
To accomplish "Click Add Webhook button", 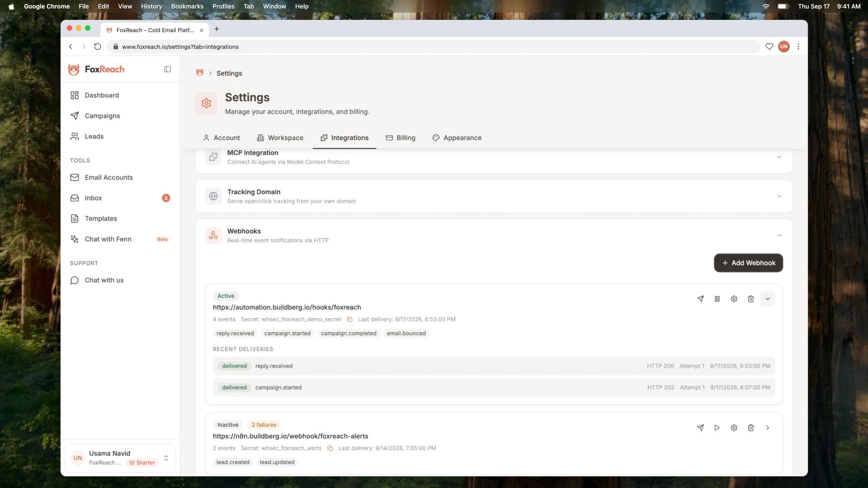I will [748, 263].
